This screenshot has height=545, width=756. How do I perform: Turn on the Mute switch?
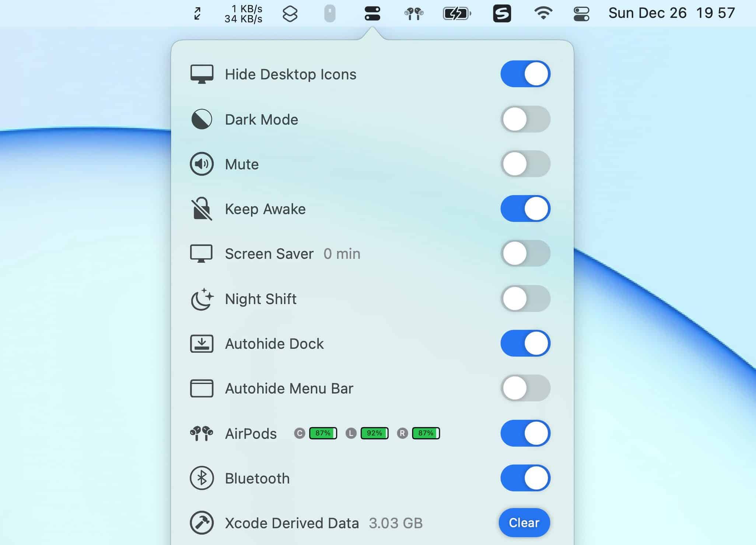[525, 164]
